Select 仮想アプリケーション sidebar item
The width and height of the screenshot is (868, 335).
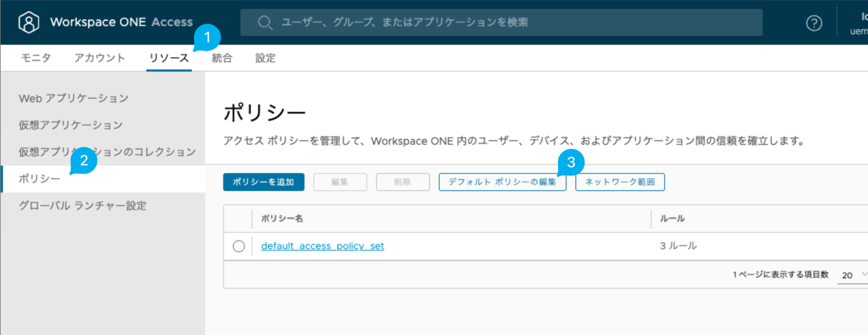[71, 125]
